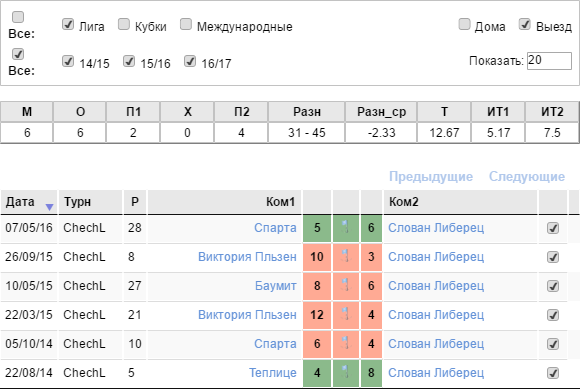This screenshot has height=389, width=580.
Task: Focus the Показать number input field
Action: coord(549,61)
